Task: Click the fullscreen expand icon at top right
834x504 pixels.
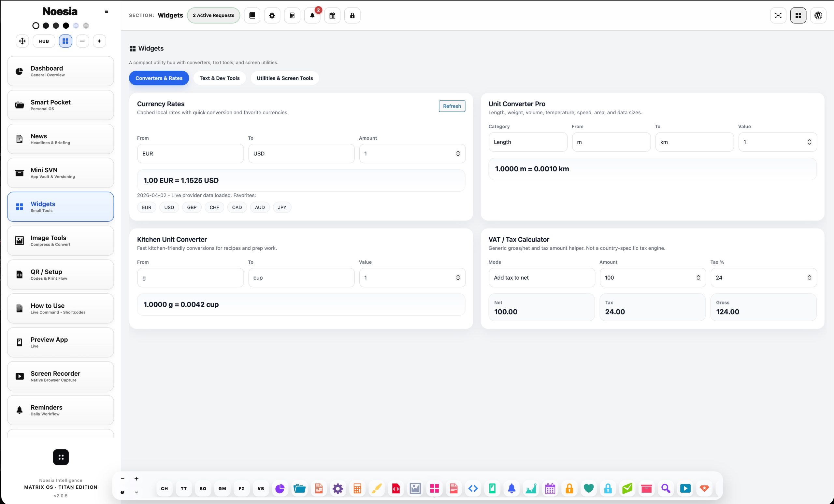Action: pyautogui.click(x=778, y=16)
